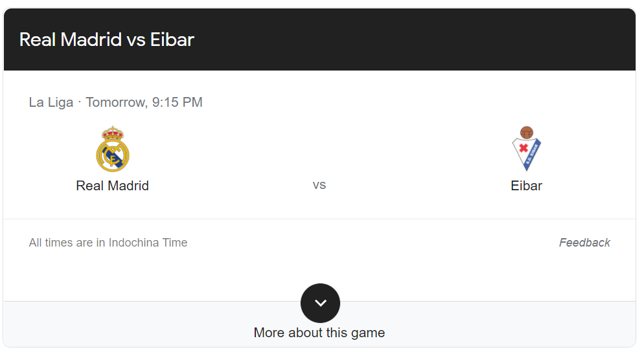644x354 pixels.
Task: Click the word Eibar in header title
Action: pyautogui.click(x=172, y=39)
